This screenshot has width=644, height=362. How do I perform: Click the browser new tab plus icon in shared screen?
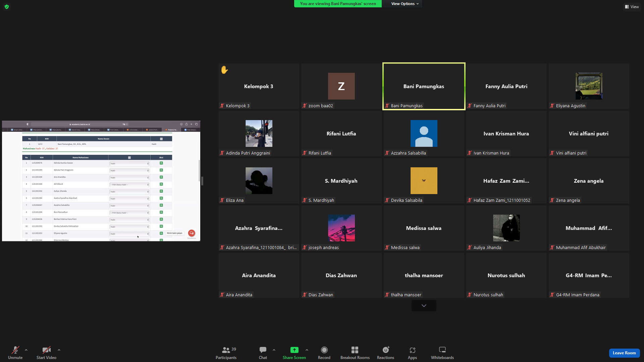192,124
